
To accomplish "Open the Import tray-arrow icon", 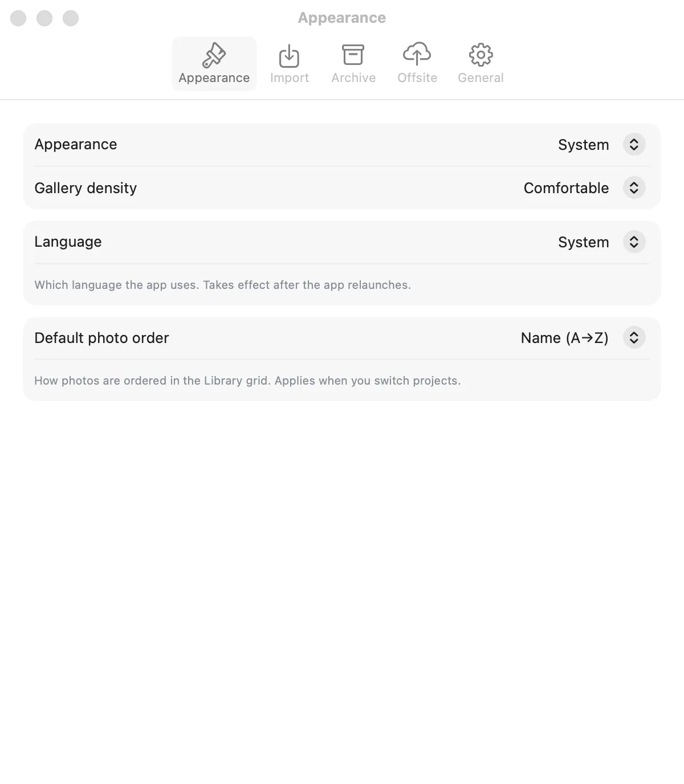I will (290, 55).
